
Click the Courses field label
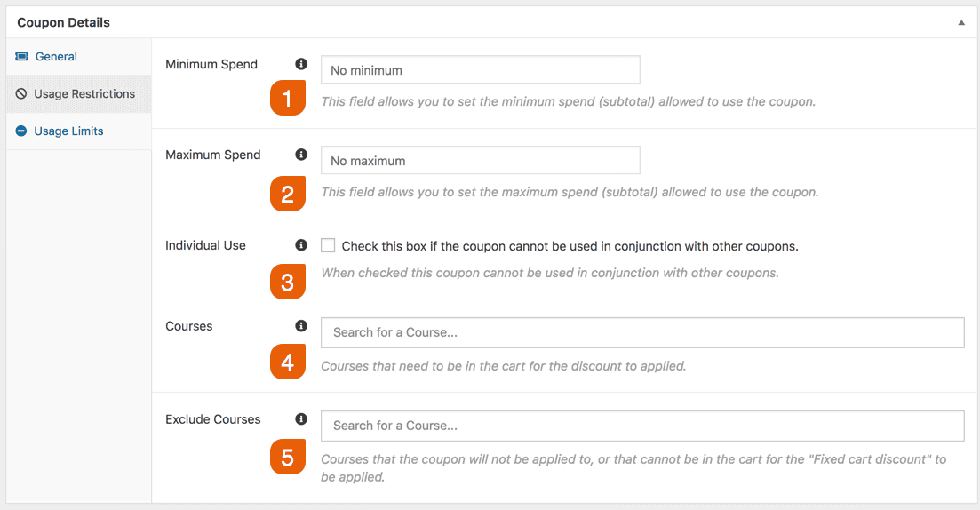pos(188,326)
